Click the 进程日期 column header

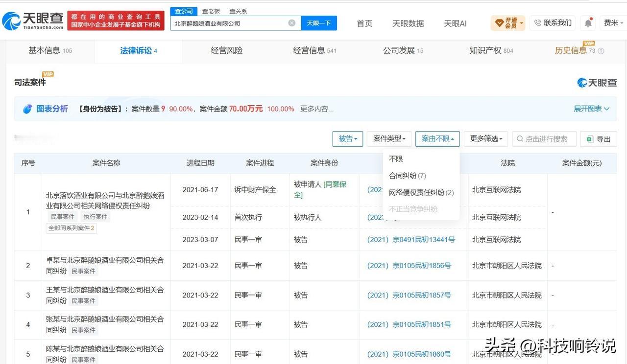pyautogui.click(x=200, y=163)
